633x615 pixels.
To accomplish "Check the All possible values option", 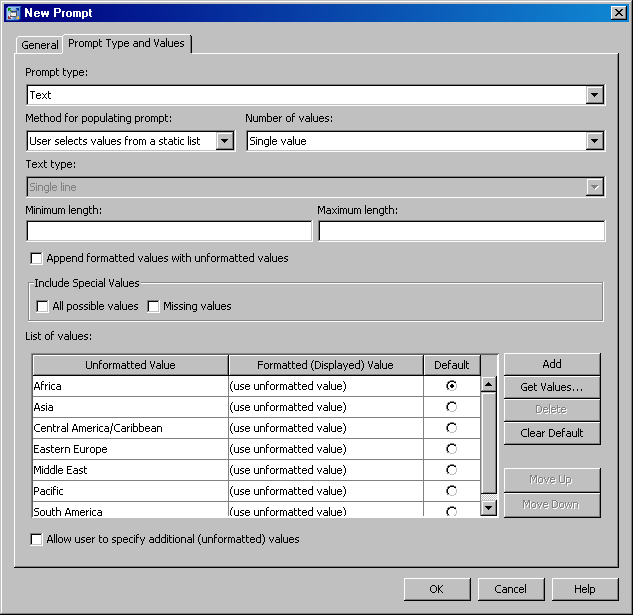I will (x=42, y=307).
